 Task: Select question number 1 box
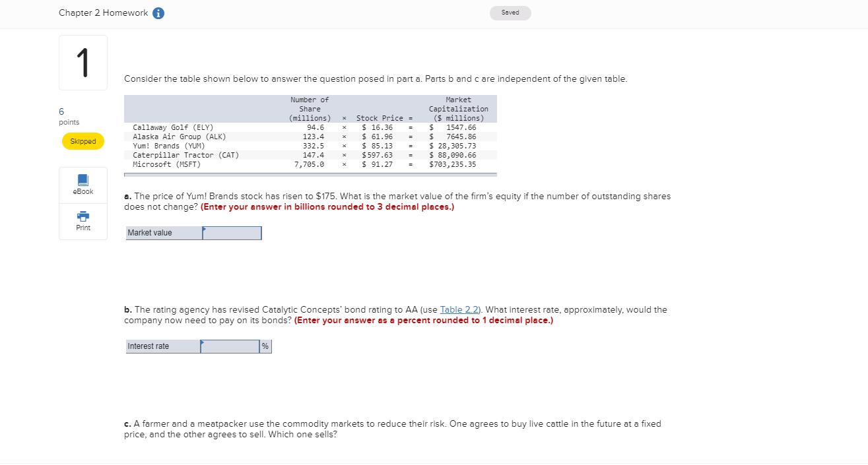(83, 63)
